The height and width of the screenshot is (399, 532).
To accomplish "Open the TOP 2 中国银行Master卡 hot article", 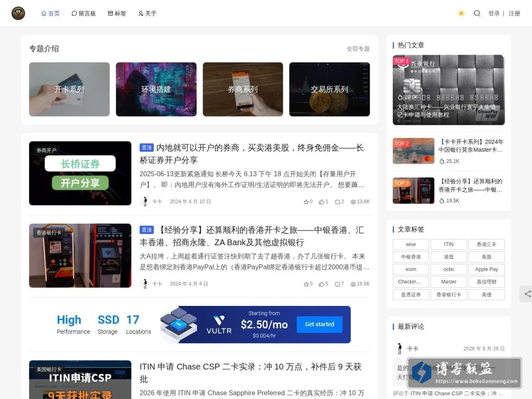I will click(x=449, y=151).
